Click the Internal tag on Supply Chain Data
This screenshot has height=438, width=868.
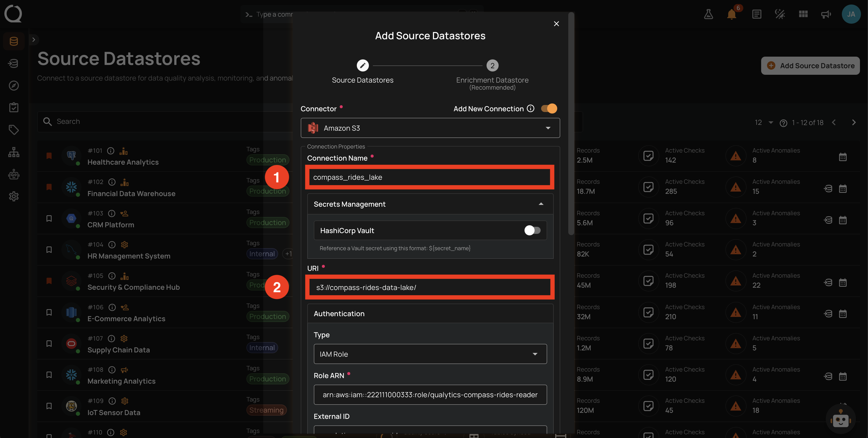(262, 348)
